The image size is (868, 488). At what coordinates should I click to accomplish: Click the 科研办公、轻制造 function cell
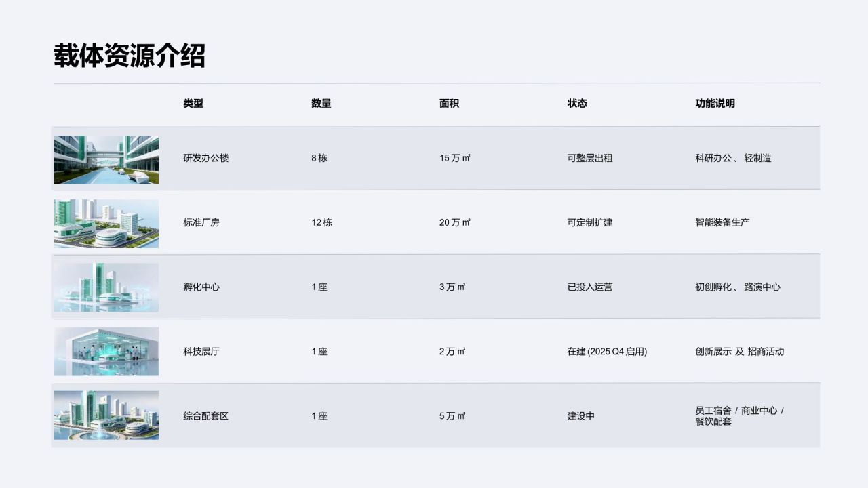tap(734, 158)
